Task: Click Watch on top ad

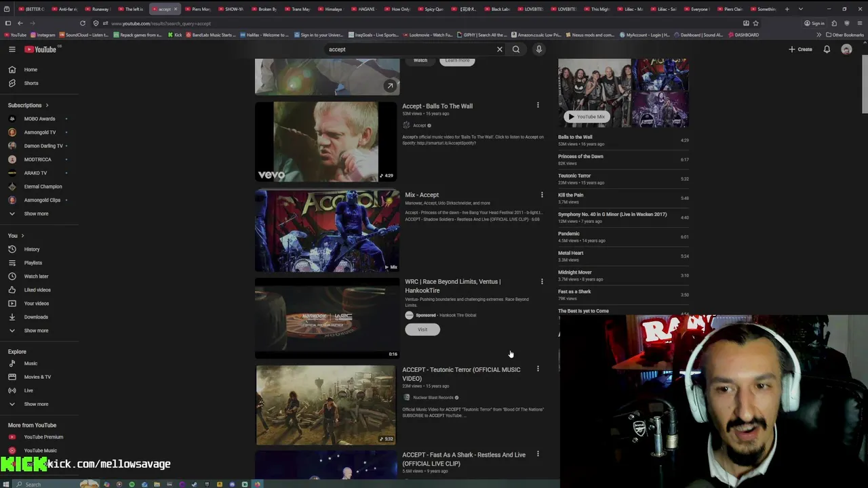Action: coord(420,60)
